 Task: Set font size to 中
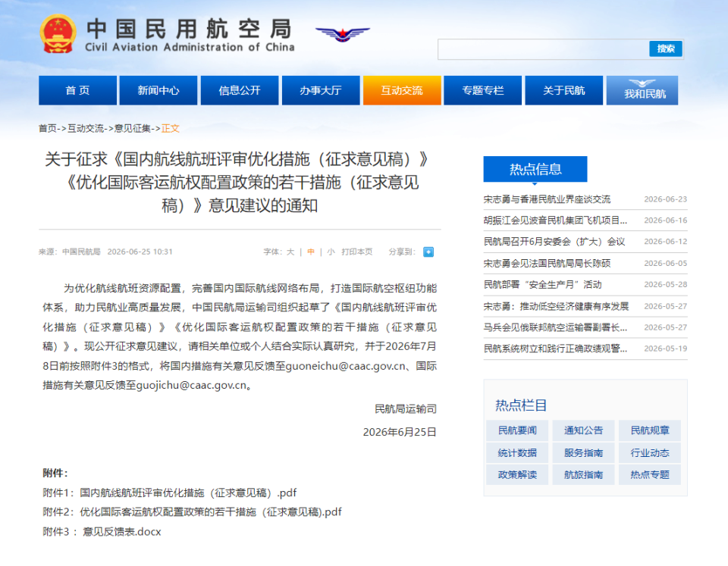[311, 252]
